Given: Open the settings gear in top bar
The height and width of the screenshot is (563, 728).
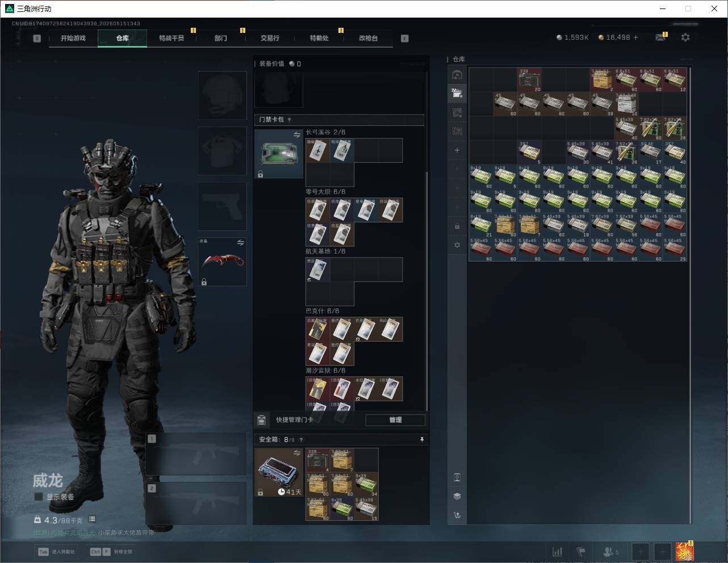Looking at the screenshot, I should click(x=685, y=37).
